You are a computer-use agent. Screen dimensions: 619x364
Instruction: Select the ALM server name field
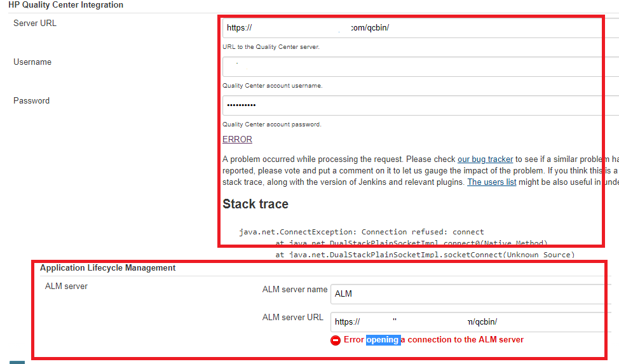coord(470,293)
